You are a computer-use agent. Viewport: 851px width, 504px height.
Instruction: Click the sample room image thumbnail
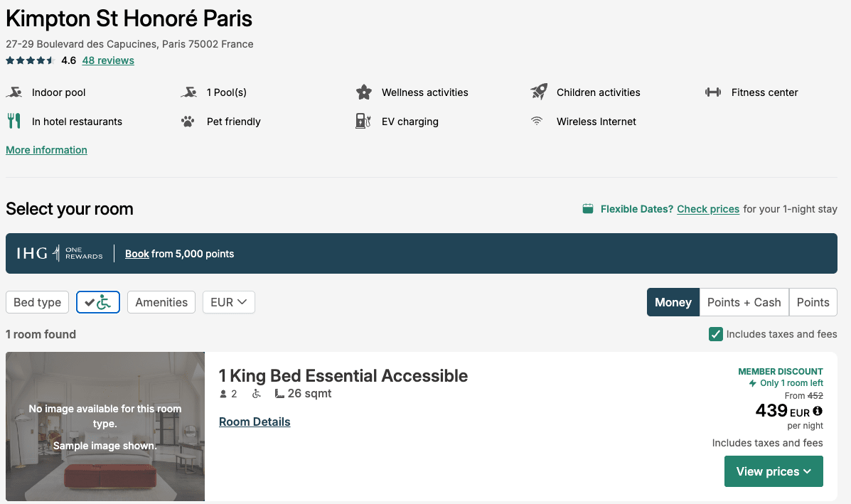105,427
